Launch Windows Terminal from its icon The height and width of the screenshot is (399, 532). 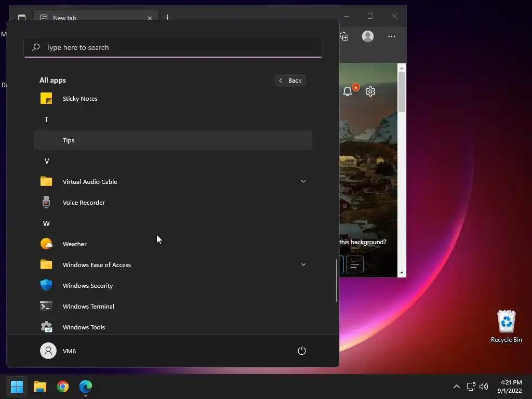(x=46, y=306)
